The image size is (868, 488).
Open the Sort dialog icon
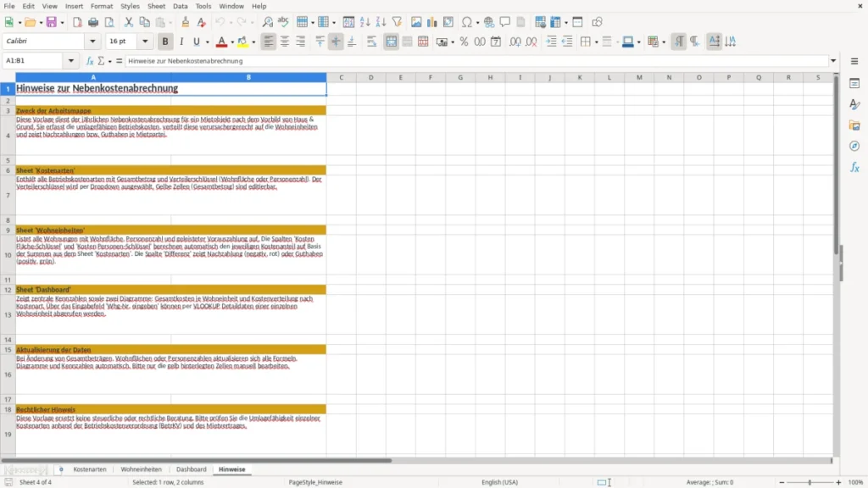(x=348, y=22)
